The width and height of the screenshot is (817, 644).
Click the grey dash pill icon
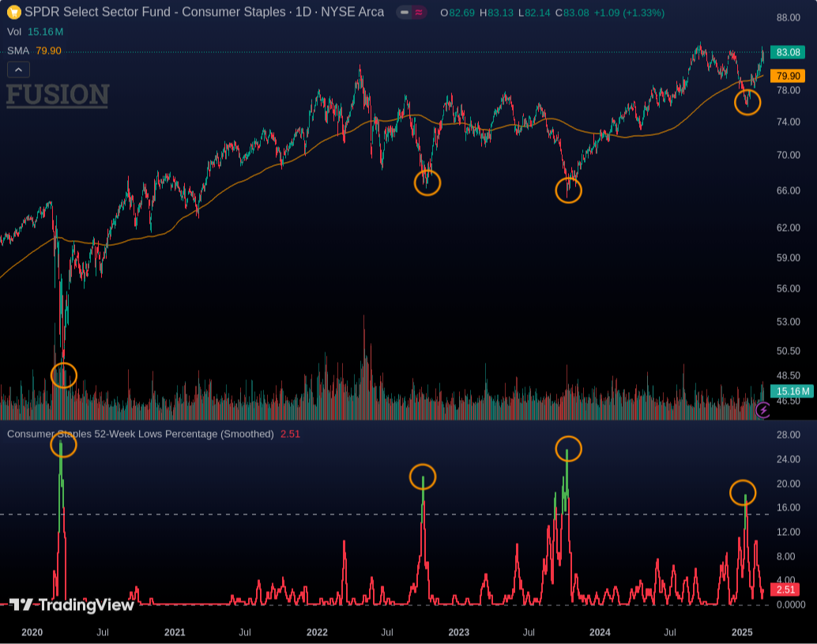(x=405, y=13)
